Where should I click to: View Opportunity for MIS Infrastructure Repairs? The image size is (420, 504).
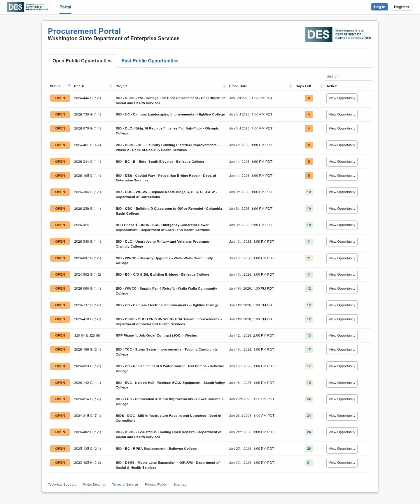(x=342, y=416)
